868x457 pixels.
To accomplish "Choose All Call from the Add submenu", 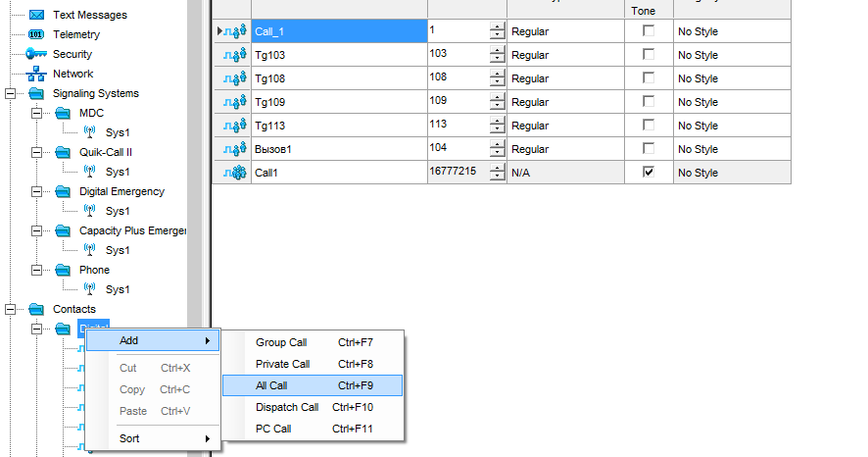I will 271,386.
